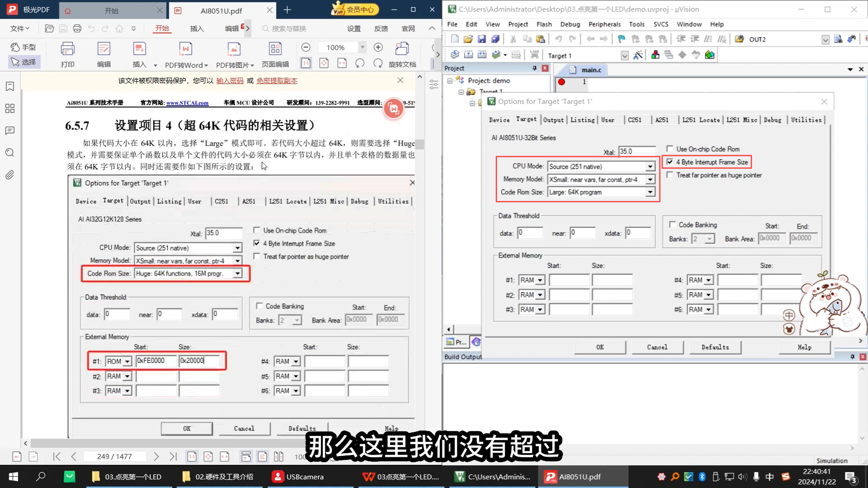
Task: Click the Build target icon in µVision
Action: (468, 55)
